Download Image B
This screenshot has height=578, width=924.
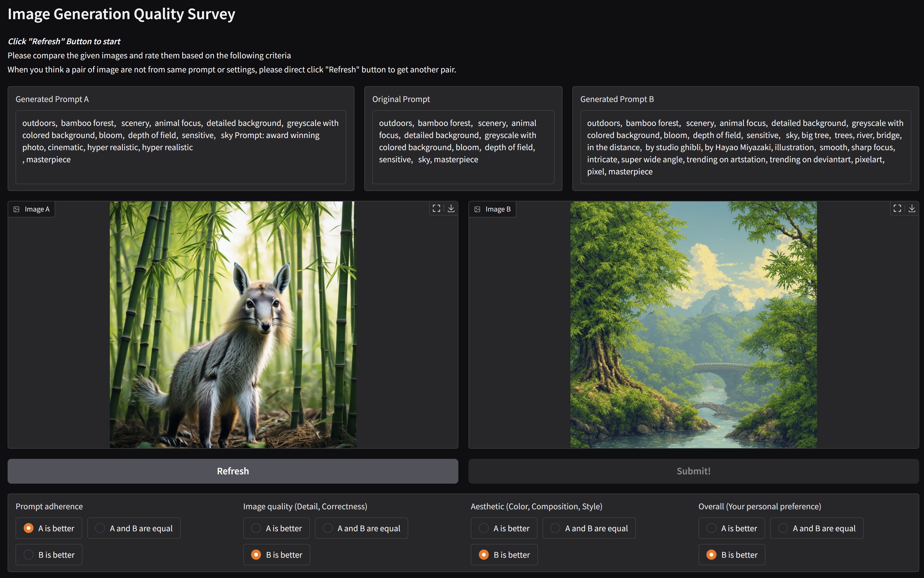[912, 208]
